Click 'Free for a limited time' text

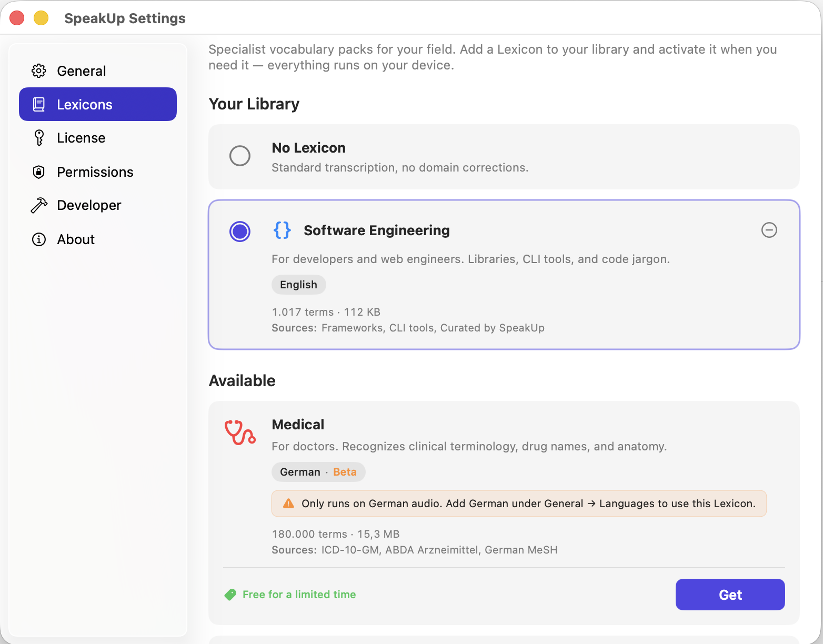299,595
